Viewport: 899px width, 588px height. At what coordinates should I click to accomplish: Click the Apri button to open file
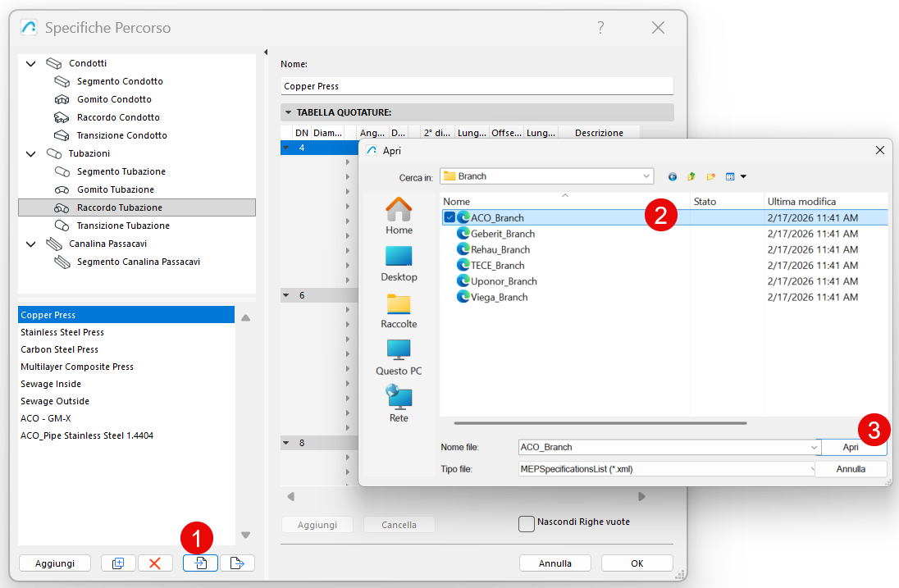[851, 447]
